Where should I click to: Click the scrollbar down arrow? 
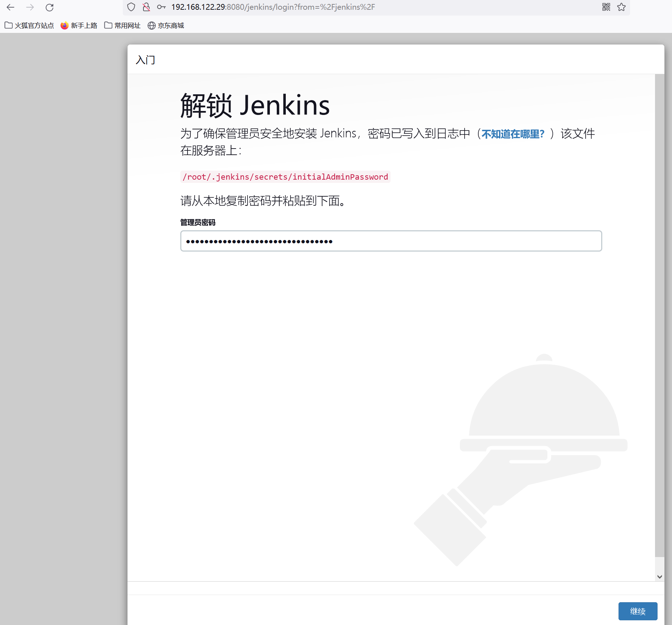[x=660, y=577]
